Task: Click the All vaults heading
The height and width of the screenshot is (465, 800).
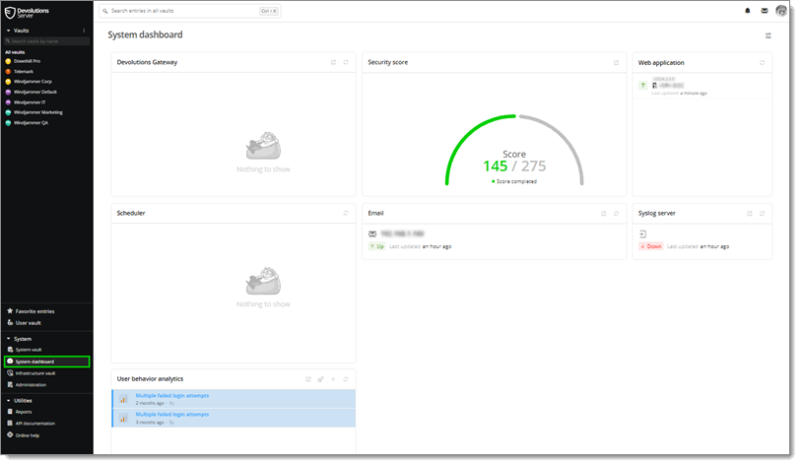Action: pos(15,52)
